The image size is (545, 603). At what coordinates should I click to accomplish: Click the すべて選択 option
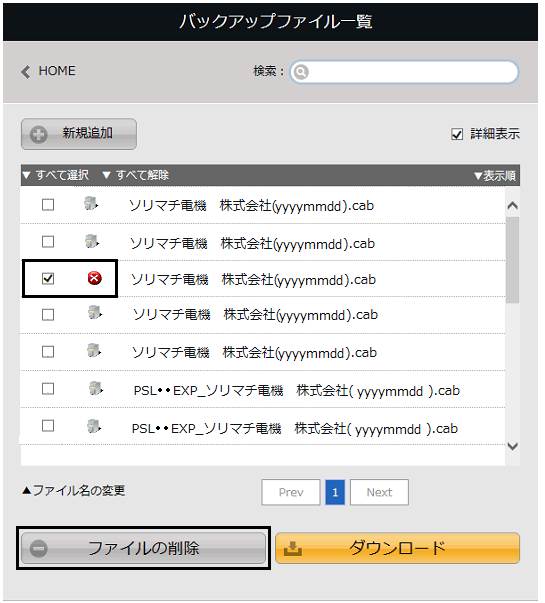55,175
